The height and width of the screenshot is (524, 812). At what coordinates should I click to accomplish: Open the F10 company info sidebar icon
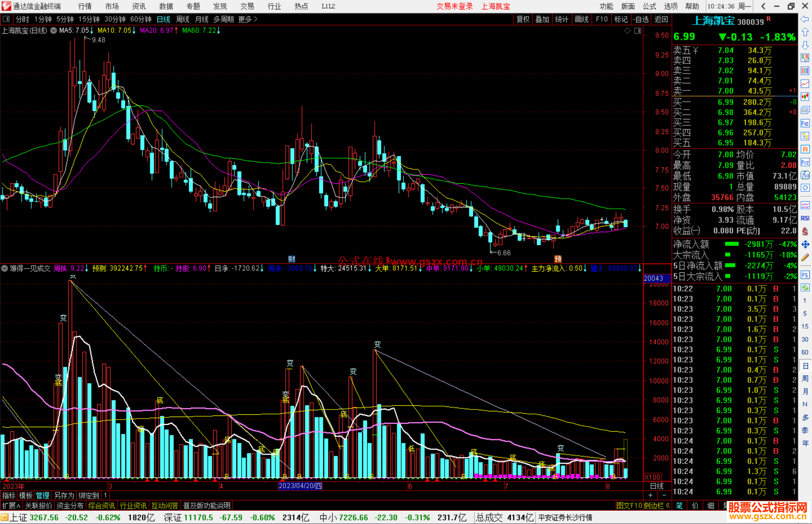click(x=805, y=123)
